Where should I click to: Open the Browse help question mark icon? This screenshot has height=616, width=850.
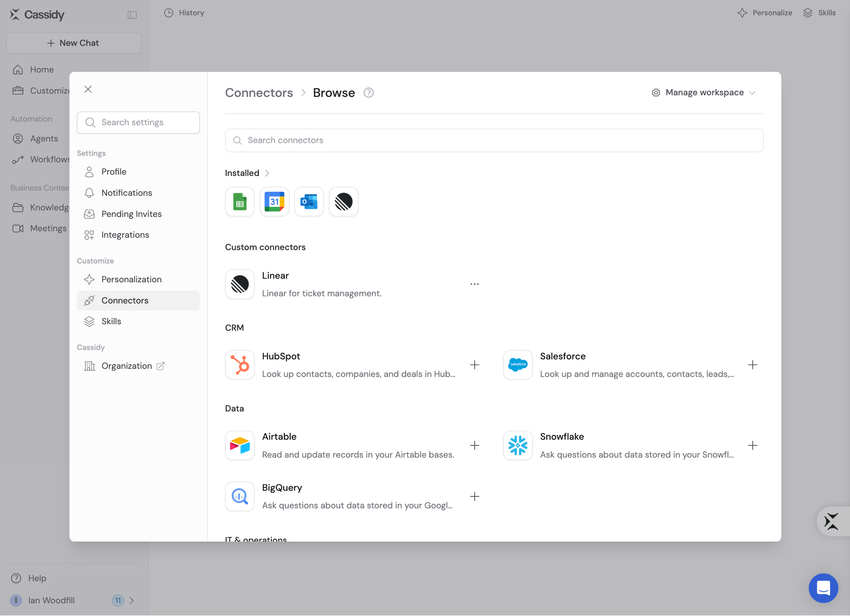click(368, 93)
